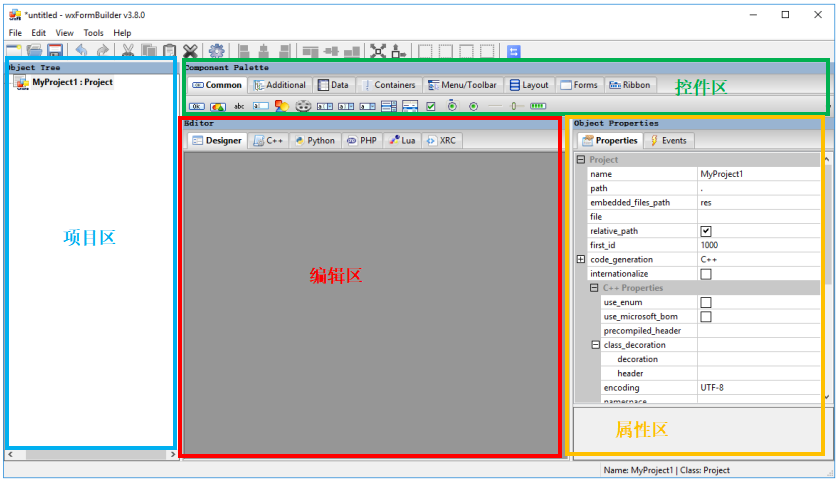
Task: Click the Undo arrow in the toolbar
Action: (81, 51)
